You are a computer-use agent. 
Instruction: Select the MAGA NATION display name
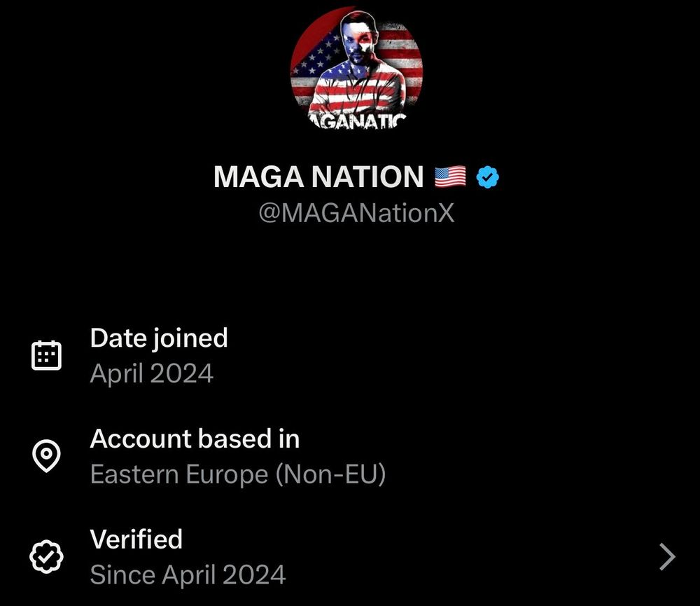318,177
